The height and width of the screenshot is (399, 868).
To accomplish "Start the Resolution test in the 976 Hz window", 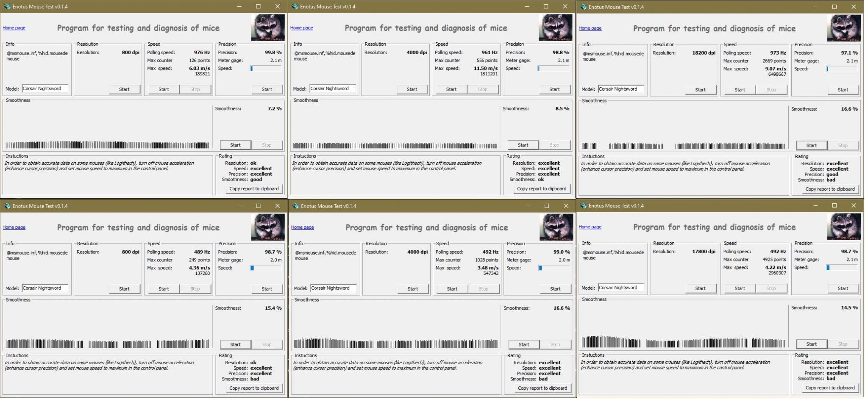I will 124,89.
